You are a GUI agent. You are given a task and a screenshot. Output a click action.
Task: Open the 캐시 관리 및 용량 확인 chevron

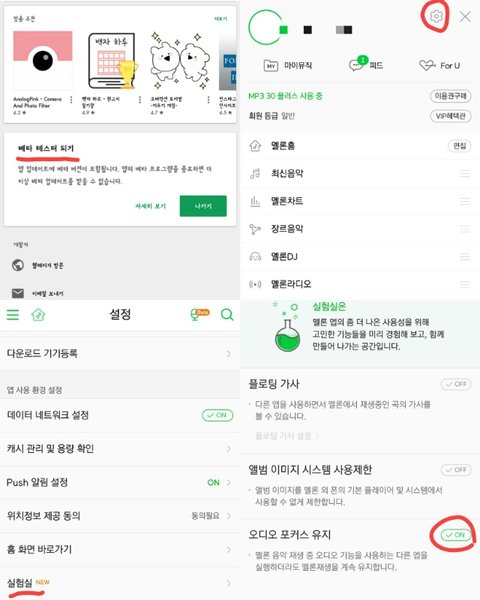click(x=229, y=448)
